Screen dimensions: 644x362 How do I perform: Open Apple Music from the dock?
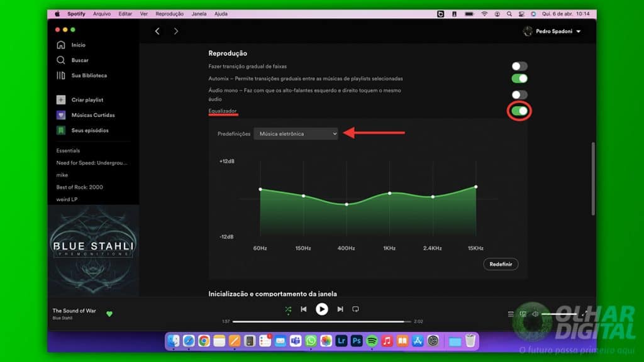(387, 341)
